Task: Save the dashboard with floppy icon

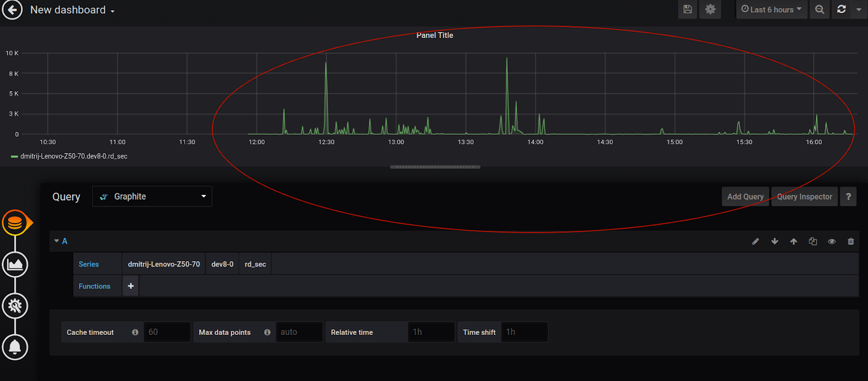Action: tap(687, 9)
